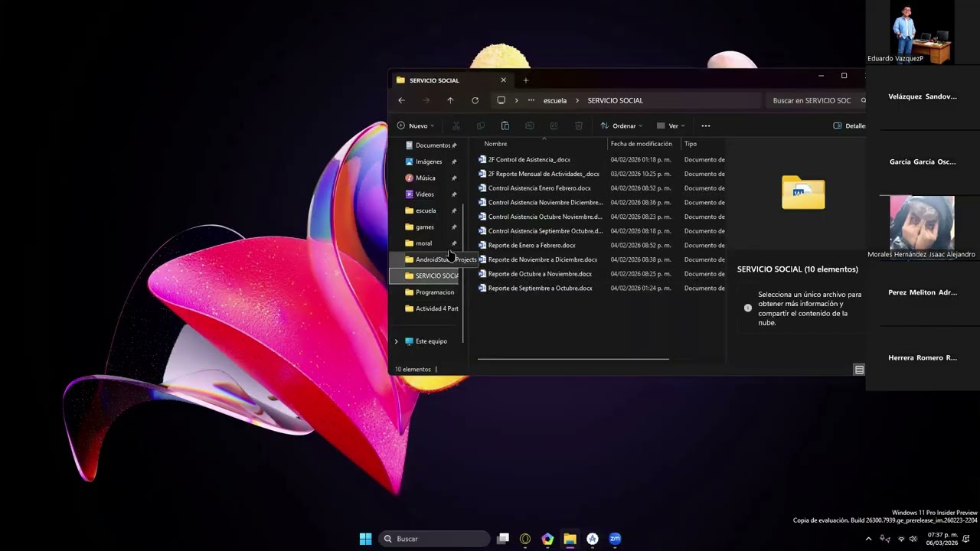Open the three-dot more options in command bar
The width and height of the screenshot is (980, 551).
(x=706, y=126)
